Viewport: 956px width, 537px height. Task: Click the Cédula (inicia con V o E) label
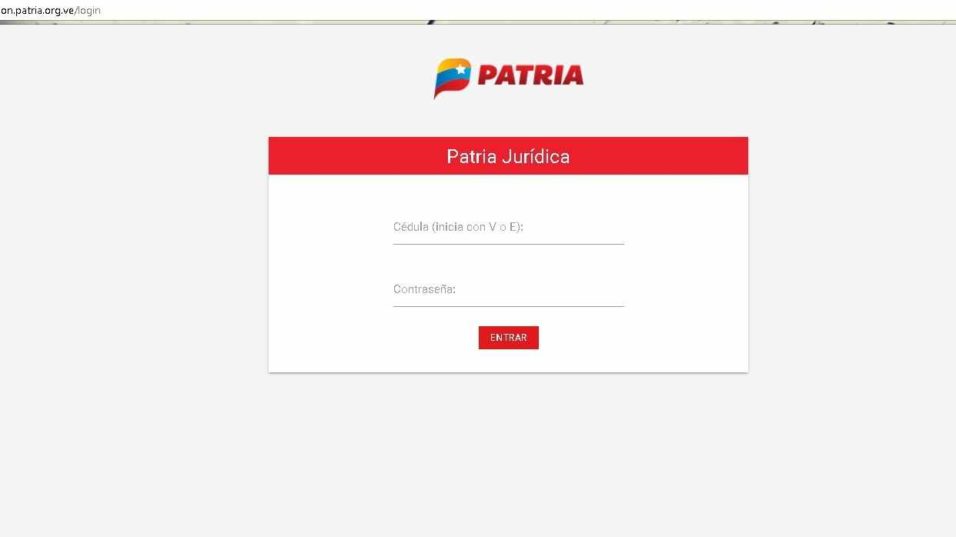[458, 227]
